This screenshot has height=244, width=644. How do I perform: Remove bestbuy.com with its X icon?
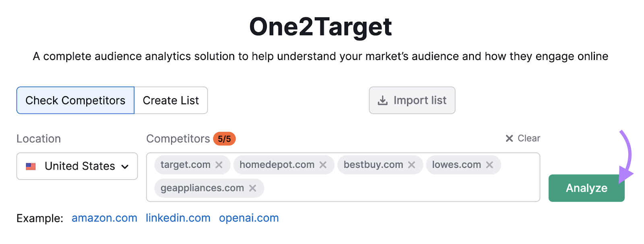tap(411, 164)
